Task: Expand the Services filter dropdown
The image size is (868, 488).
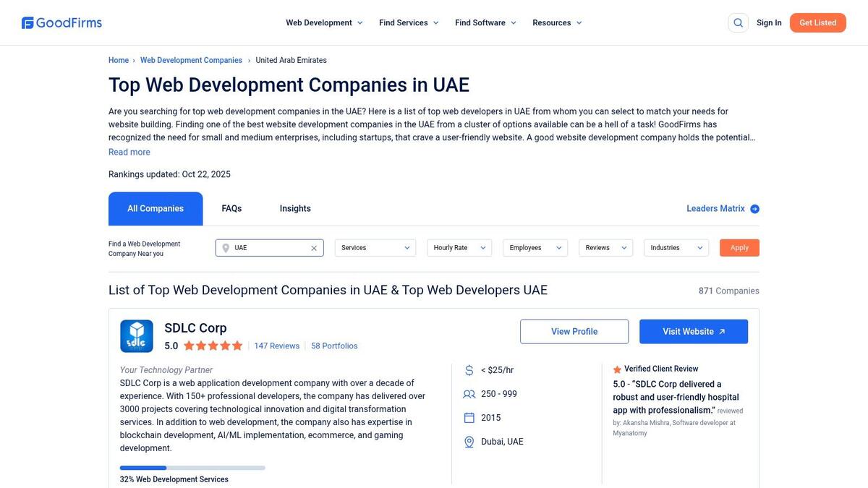Action: tap(375, 248)
